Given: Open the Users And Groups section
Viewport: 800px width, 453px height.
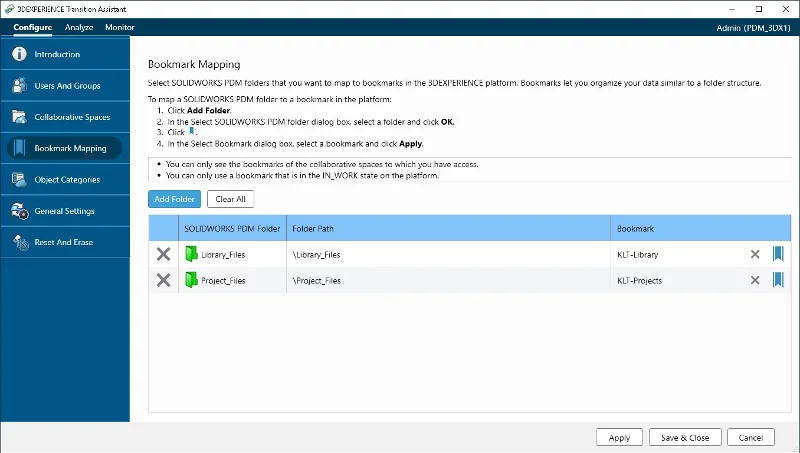Looking at the screenshot, I should pyautogui.click(x=66, y=86).
